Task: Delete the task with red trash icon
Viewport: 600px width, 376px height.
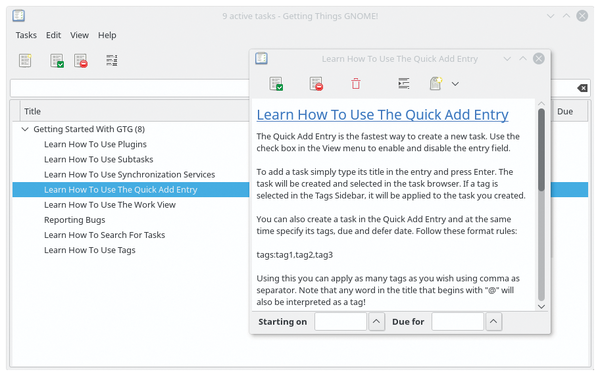Action: point(356,83)
